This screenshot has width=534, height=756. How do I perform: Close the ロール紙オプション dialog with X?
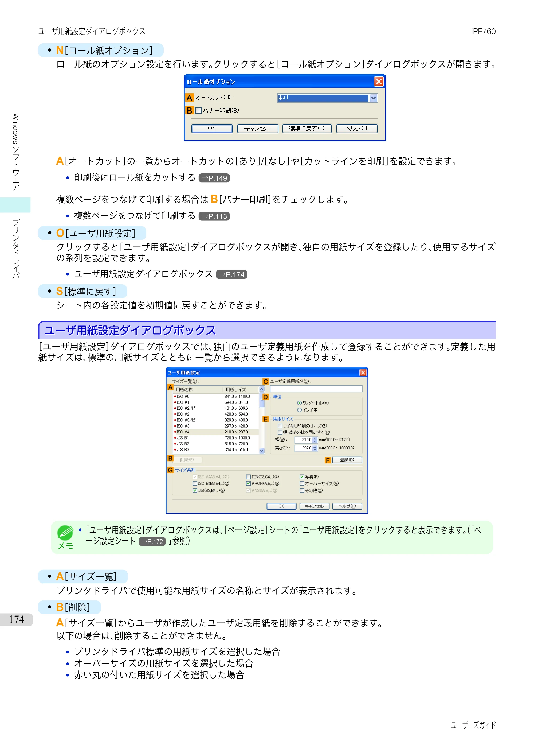(379, 81)
